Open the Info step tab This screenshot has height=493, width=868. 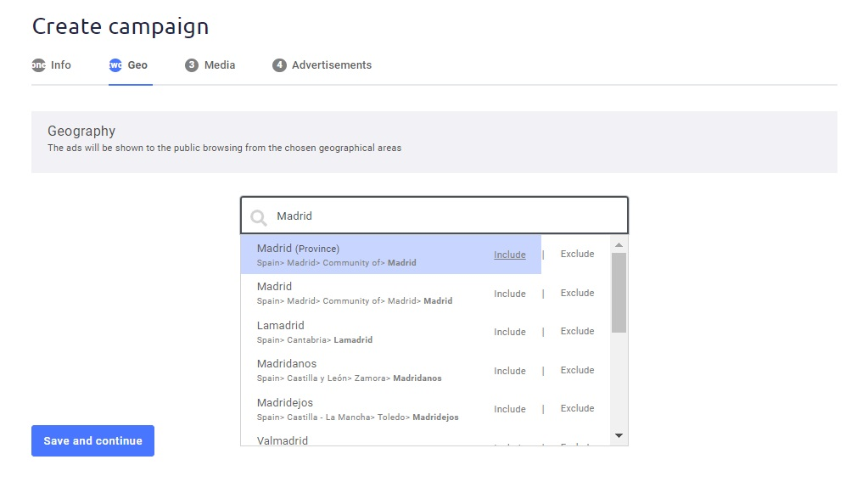[52, 65]
